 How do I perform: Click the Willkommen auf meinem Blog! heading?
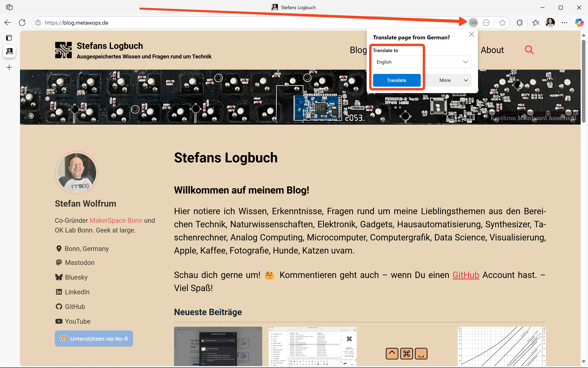(x=241, y=190)
